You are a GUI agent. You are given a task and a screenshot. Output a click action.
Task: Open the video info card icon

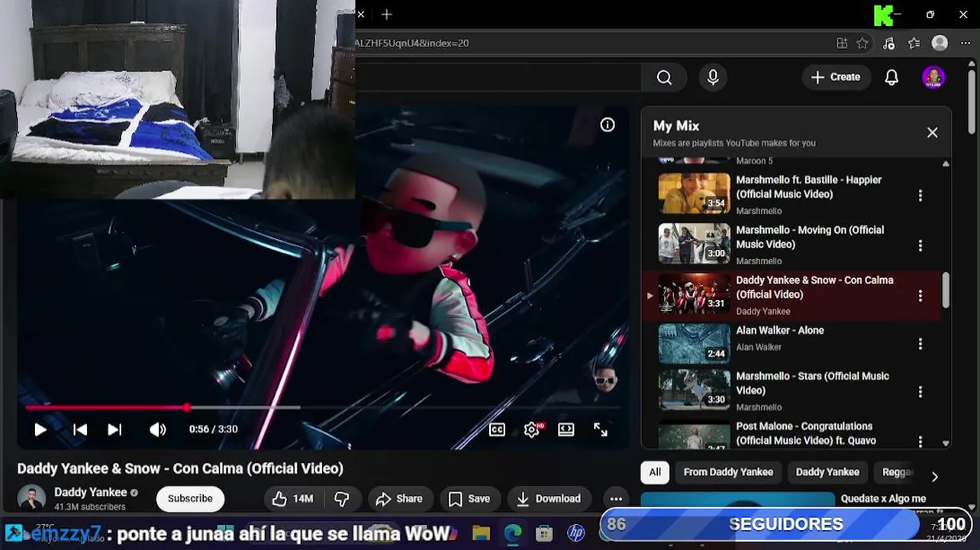608,125
